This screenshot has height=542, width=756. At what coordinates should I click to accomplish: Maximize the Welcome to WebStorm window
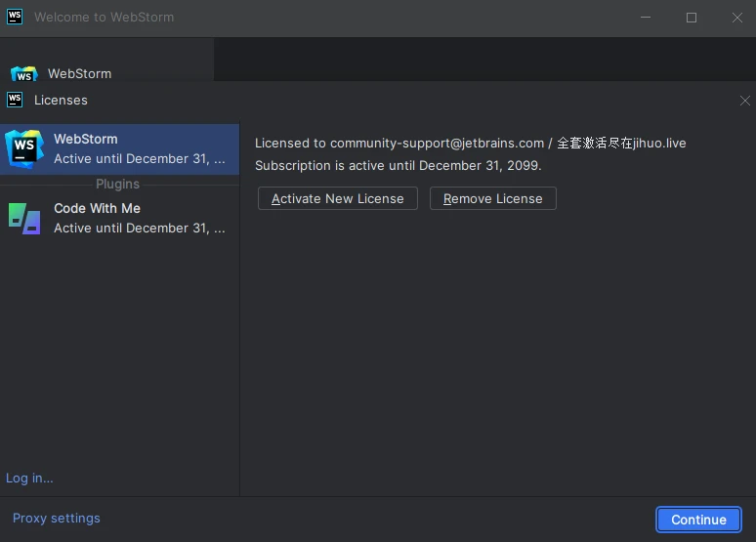[692, 18]
